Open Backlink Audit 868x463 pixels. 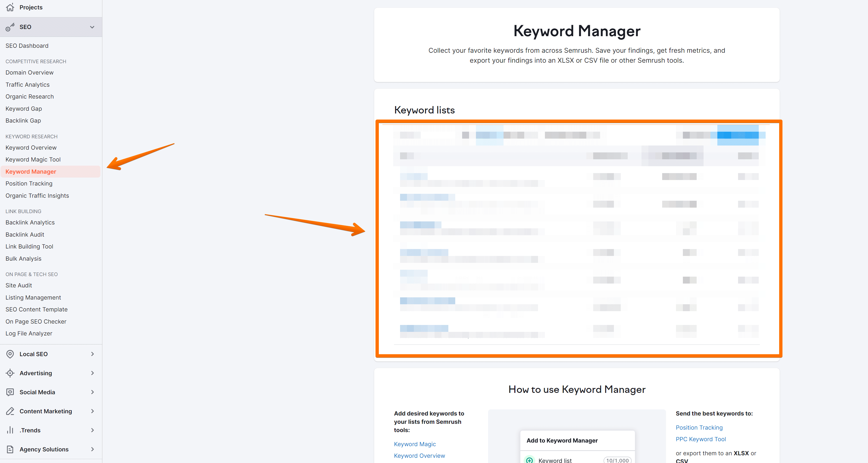pyautogui.click(x=25, y=235)
